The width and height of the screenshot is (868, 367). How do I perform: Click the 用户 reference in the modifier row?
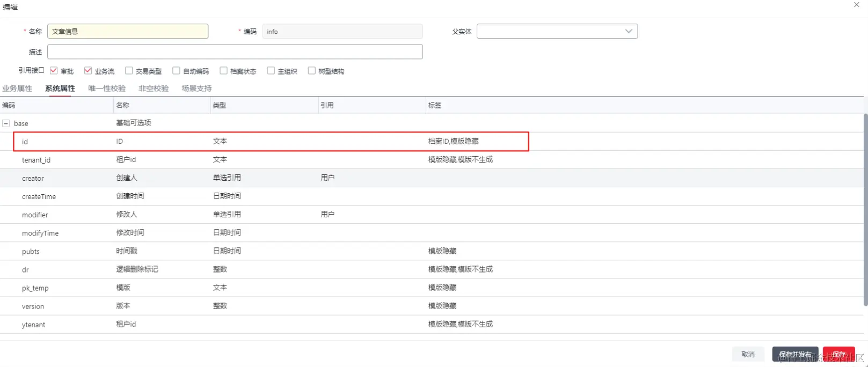pyautogui.click(x=327, y=214)
